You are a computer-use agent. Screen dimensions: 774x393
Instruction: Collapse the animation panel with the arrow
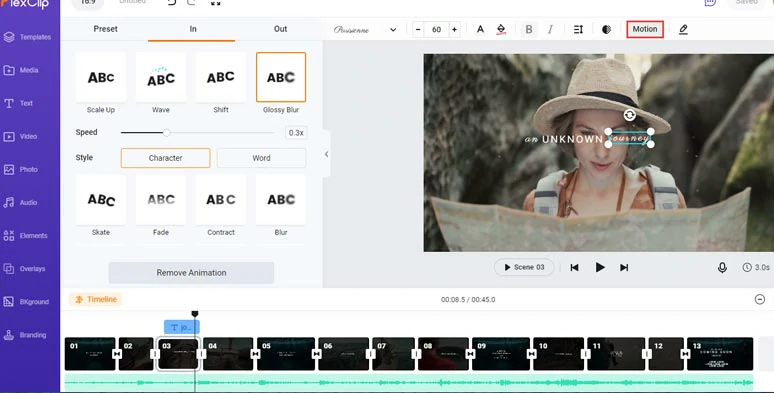[x=326, y=155]
